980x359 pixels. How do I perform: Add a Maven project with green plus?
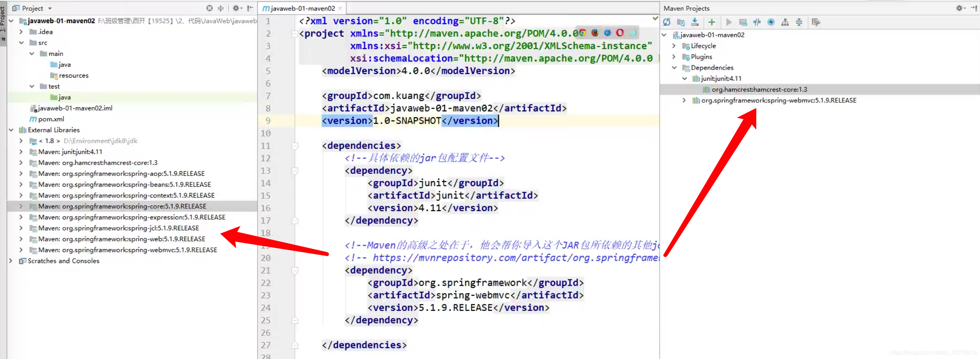[712, 22]
